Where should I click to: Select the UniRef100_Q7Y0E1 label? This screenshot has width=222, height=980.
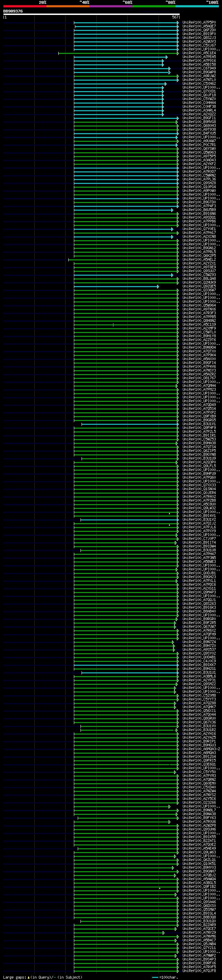coord(199,229)
